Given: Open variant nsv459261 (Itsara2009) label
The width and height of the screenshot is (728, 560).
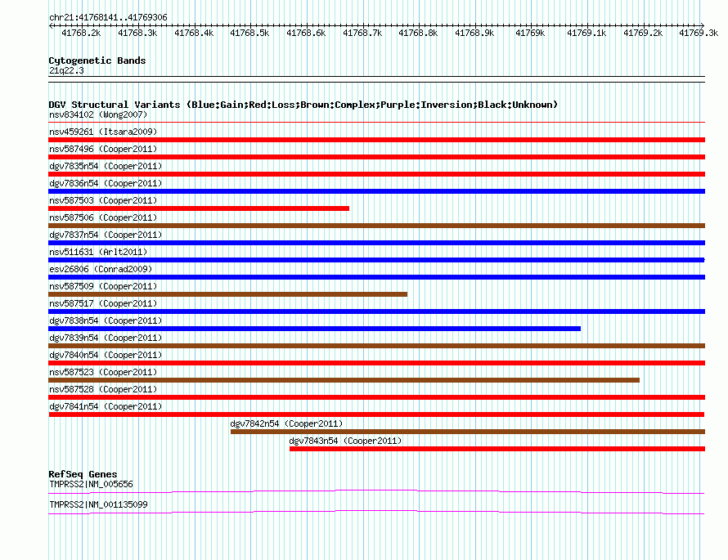Looking at the screenshot, I should coord(103,132).
